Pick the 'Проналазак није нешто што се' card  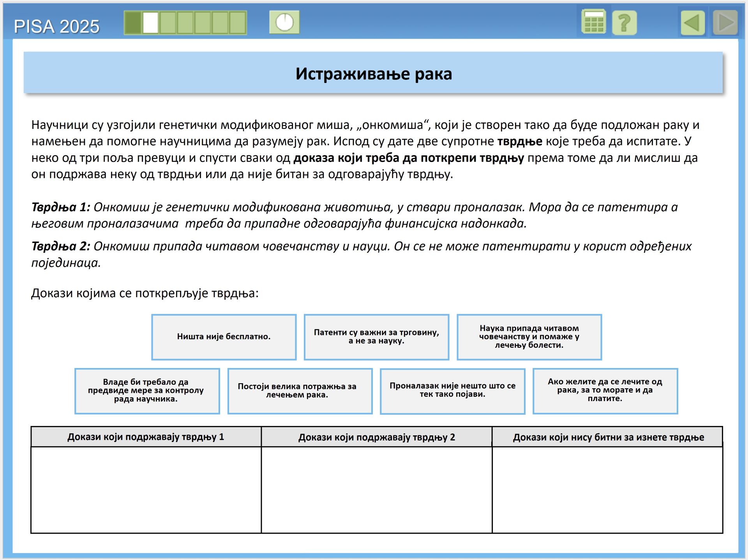[x=452, y=391]
